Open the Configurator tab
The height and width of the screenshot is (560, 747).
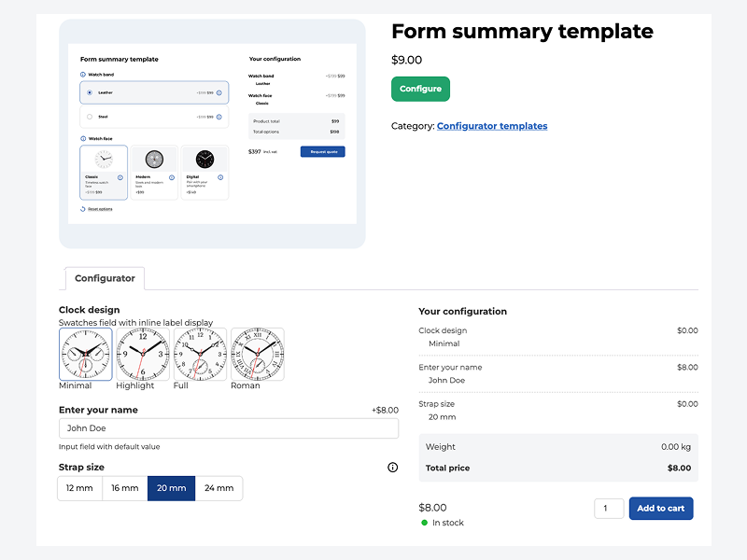tap(105, 278)
